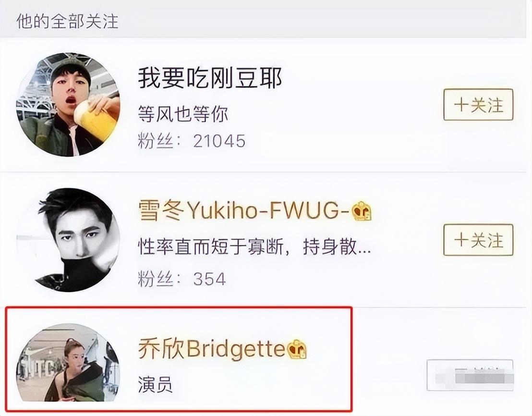Image resolution: width=532 pixels, height=416 pixels.
Task: Select the 他的全部关注 section header
Action: [68, 21]
